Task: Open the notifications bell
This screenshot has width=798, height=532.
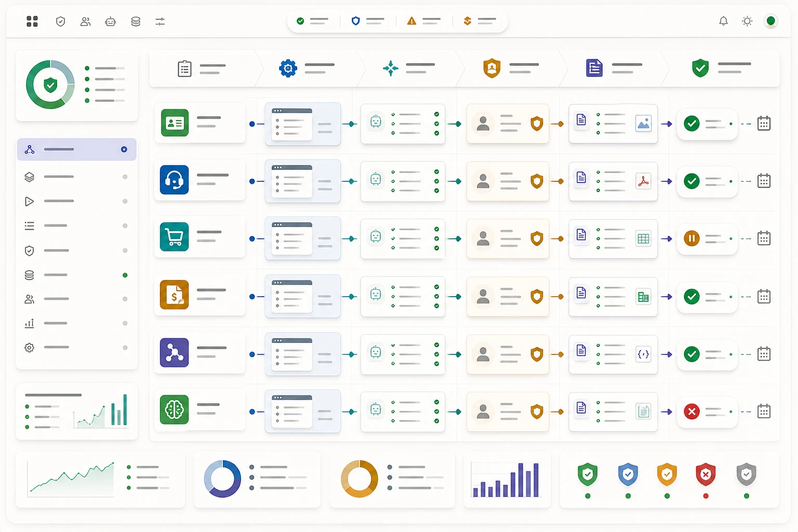Action: [x=723, y=21]
